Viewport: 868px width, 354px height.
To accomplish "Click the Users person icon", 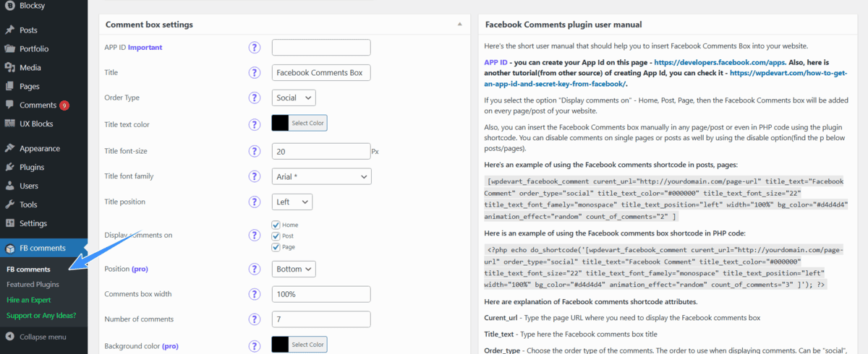I will 9,186.
